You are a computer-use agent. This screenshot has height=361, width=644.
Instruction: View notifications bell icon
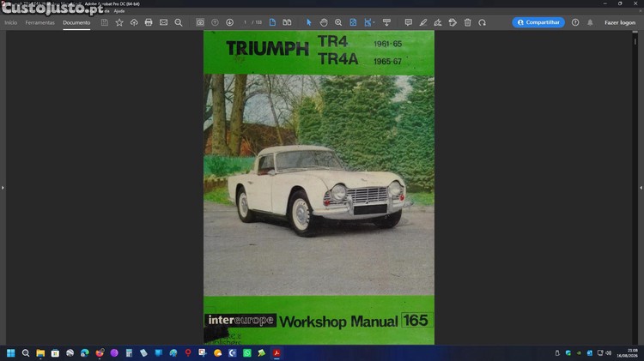(590, 22)
